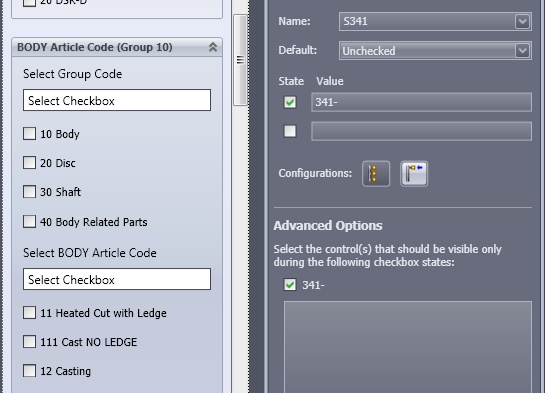The height and width of the screenshot is (393, 545).
Task: Check 40 Body Related Parts
Action: pyautogui.click(x=30, y=221)
